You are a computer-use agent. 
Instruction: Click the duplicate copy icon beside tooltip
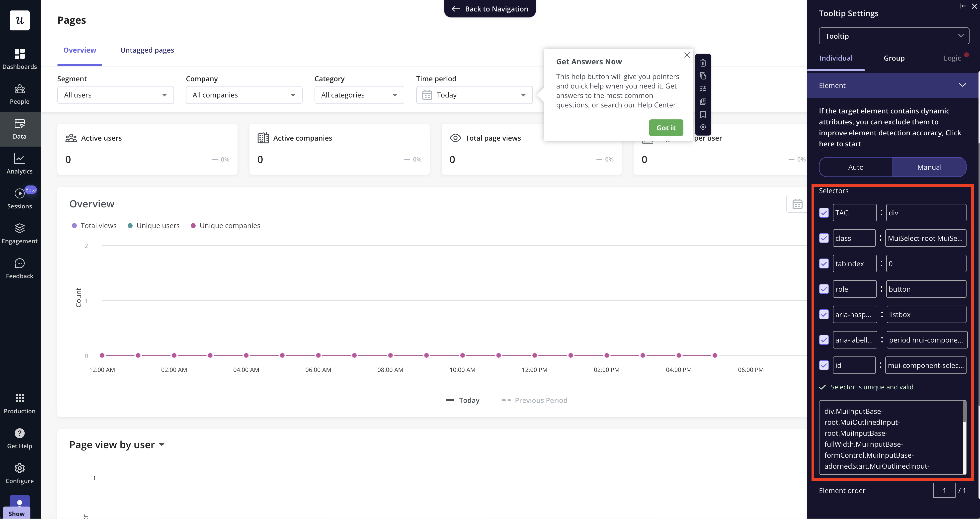click(703, 76)
